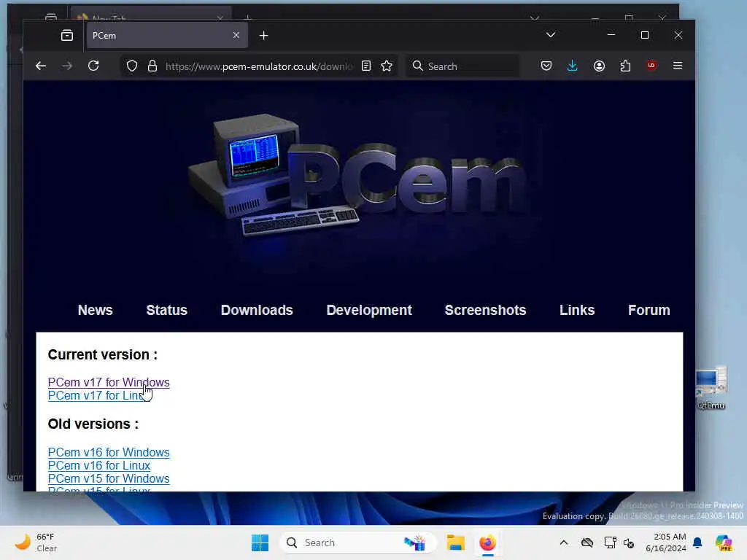Viewport: 747px width, 560px height.
Task: Open the notification bell icon
Action: click(x=698, y=542)
